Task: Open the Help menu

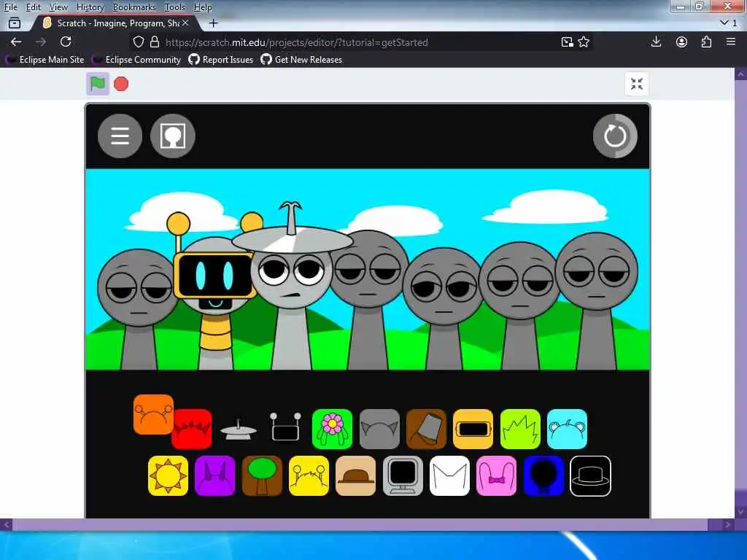Action: pyautogui.click(x=203, y=7)
